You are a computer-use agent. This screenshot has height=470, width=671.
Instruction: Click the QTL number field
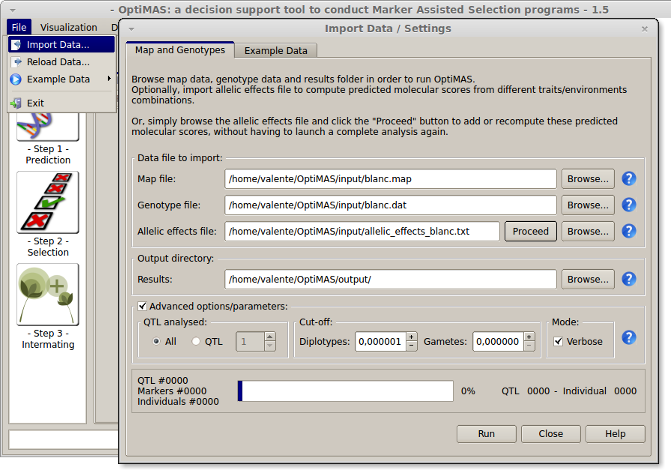(x=250, y=342)
